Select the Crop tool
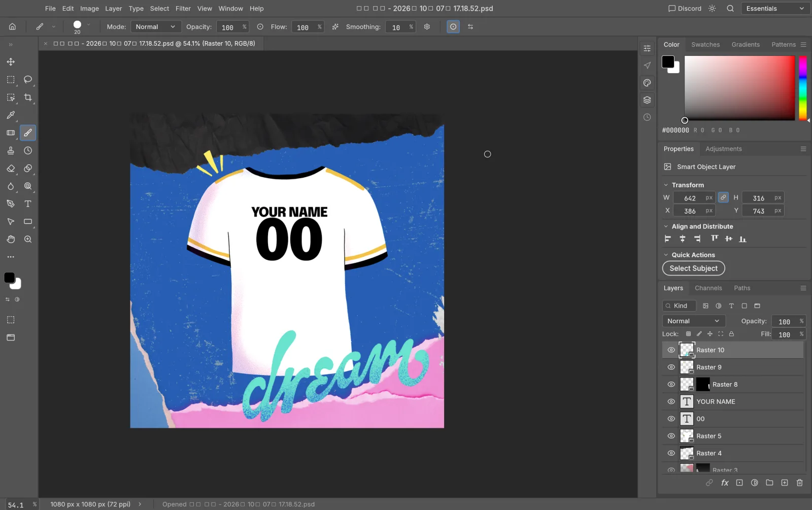Viewport: 812px width, 510px height. pyautogui.click(x=28, y=97)
